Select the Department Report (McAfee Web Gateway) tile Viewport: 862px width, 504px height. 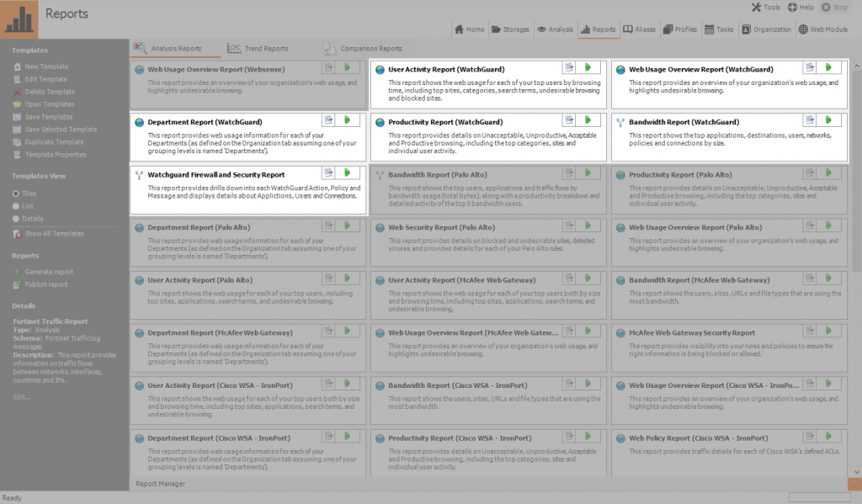(x=248, y=347)
